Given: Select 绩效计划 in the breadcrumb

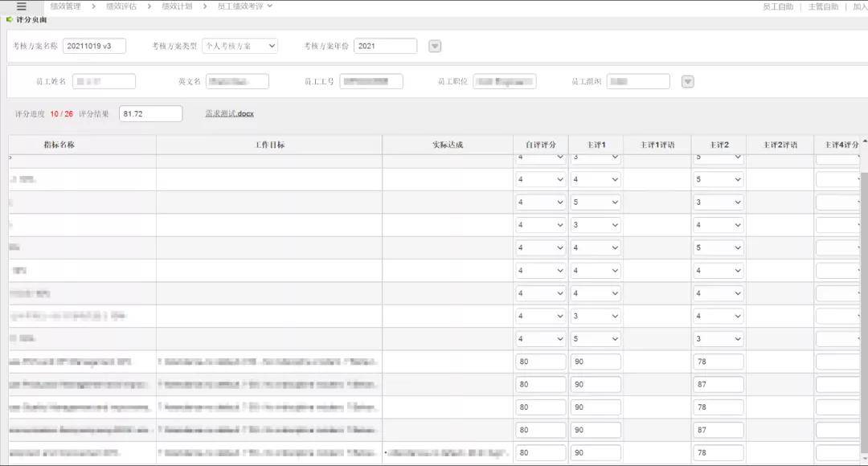Looking at the screenshot, I should tap(177, 6).
